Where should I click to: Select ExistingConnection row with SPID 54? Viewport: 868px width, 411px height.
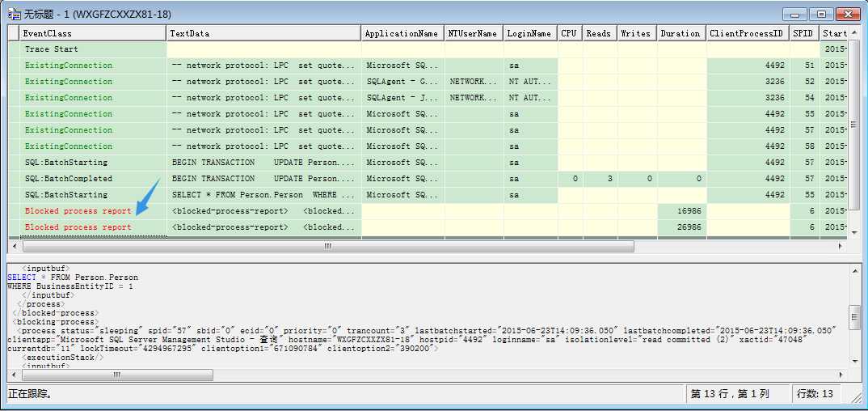428,97
